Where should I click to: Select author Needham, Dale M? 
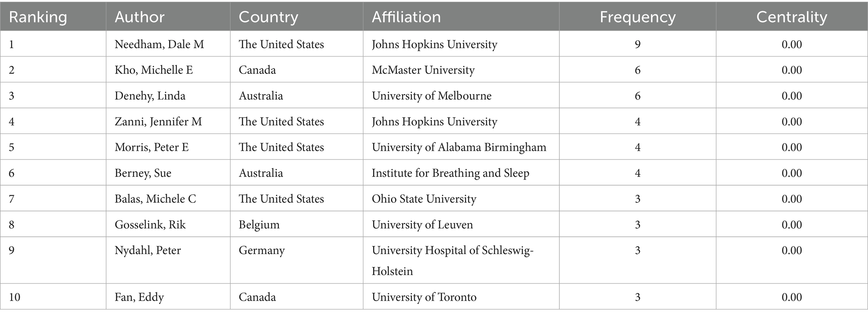[159, 45]
